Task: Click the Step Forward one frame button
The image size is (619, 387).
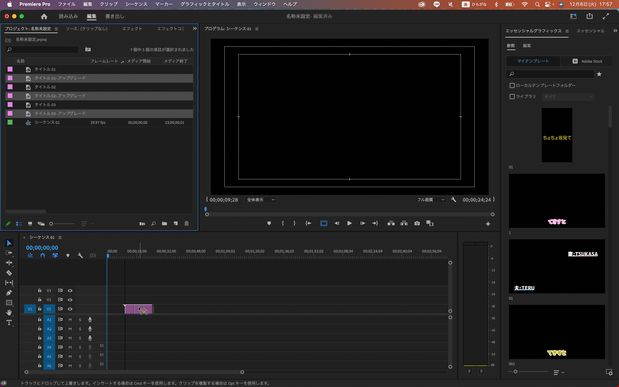Action: point(362,224)
